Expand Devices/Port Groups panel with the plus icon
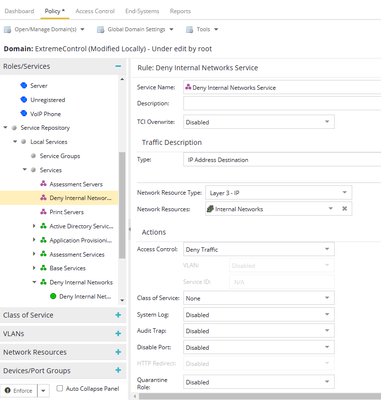 click(118, 370)
